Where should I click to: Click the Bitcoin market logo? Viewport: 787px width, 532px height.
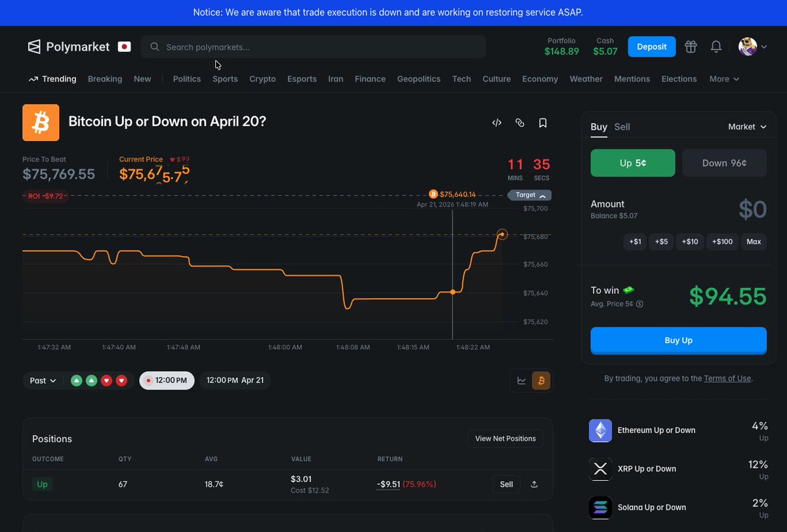(41, 123)
